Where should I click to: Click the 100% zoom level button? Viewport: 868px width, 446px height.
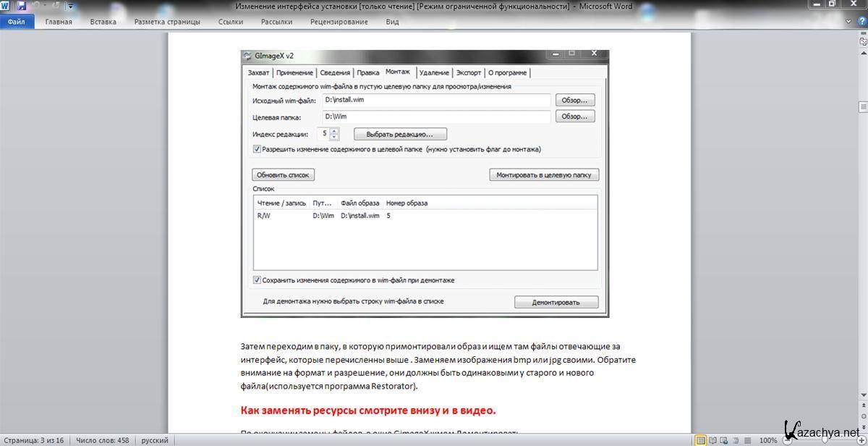tap(768, 440)
